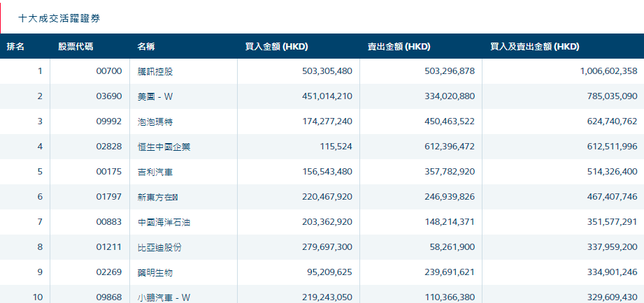Select the name 小鵬汽車 - W
The height and width of the screenshot is (303, 644).
click(164, 297)
